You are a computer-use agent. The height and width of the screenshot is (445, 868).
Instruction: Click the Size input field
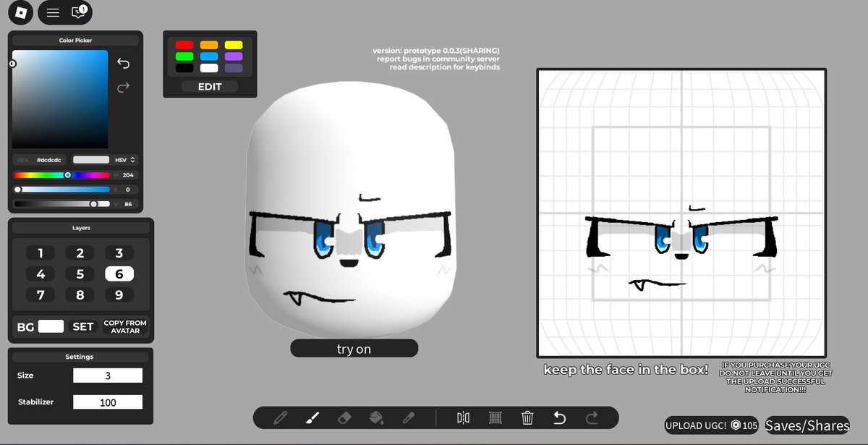click(x=108, y=376)
